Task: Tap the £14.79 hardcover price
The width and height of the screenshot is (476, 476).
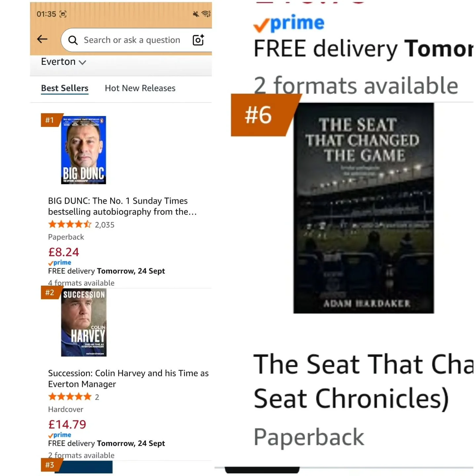Action: pyautogui.click(x=67, y=424)
